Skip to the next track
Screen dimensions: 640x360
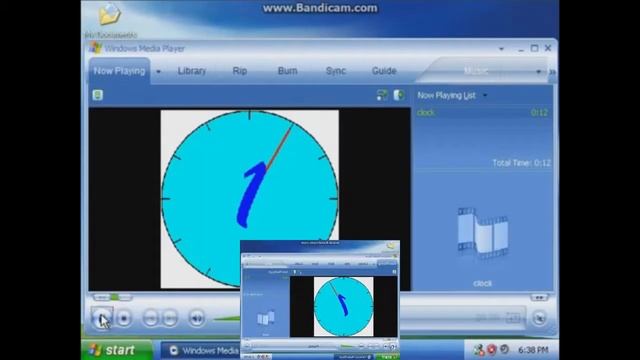170,318
